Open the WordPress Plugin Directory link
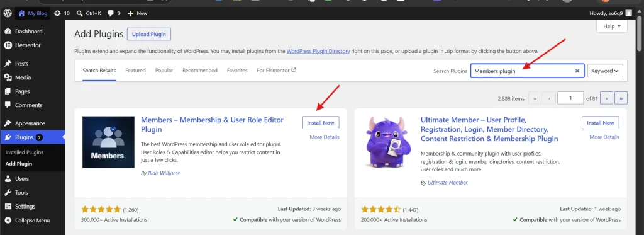 (x=318, y=52)
